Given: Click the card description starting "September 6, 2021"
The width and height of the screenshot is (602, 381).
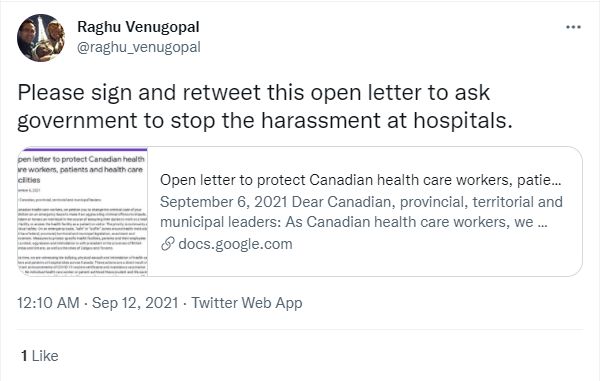Looking at the screenshot, I should (361, 212).
